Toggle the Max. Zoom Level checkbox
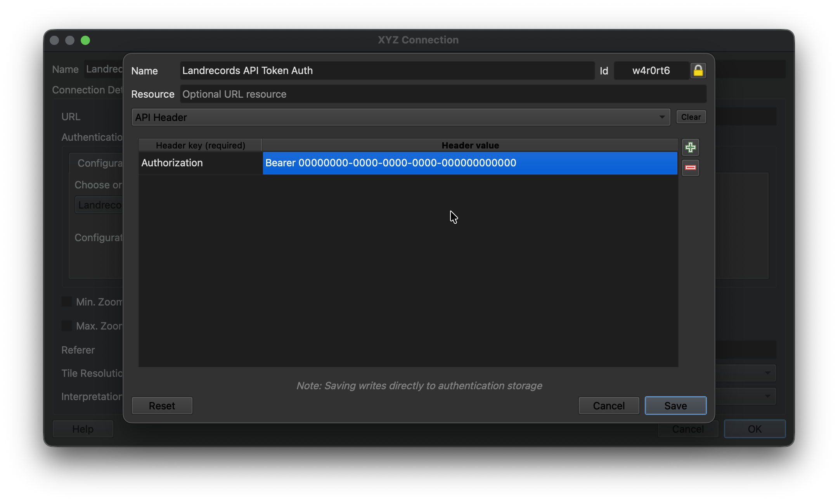Screen dimensions: 838x504 click(x=67, y=326)
